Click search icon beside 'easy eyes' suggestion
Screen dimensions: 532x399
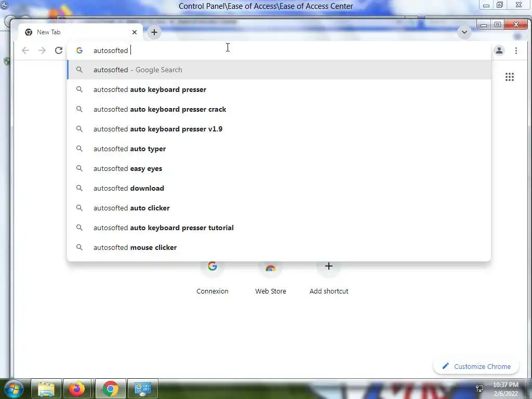coord(79,168)
